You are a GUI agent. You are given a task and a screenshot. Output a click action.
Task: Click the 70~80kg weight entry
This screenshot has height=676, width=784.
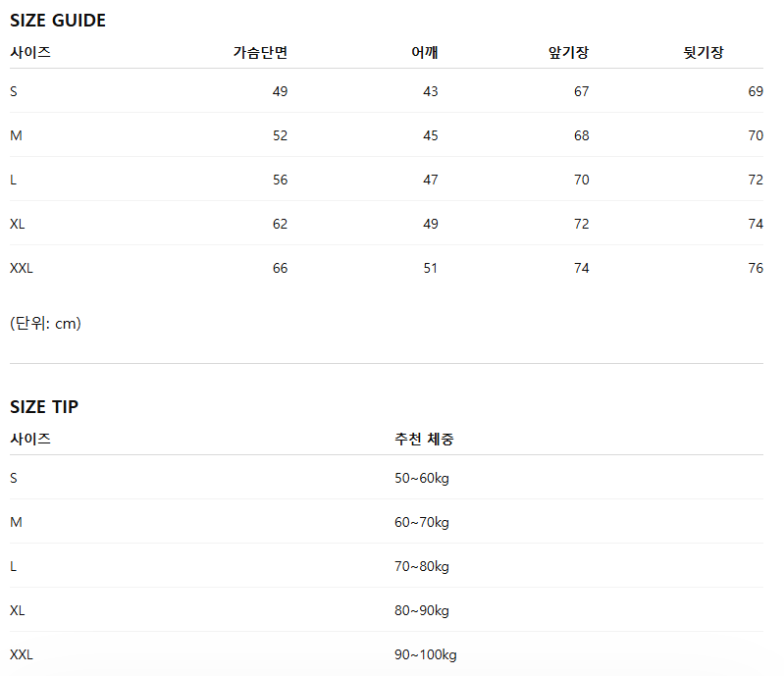pyautogui.click(x=422, y=566)
